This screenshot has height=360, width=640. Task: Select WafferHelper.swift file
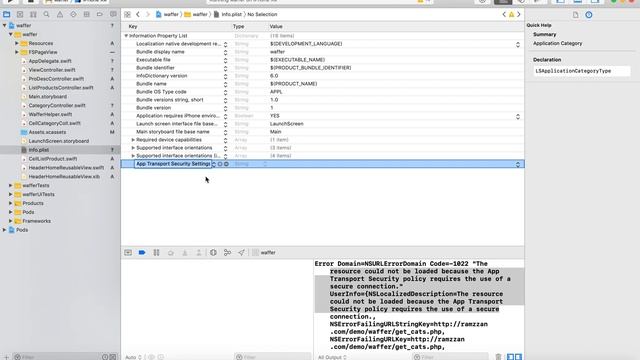click(50, 114)
